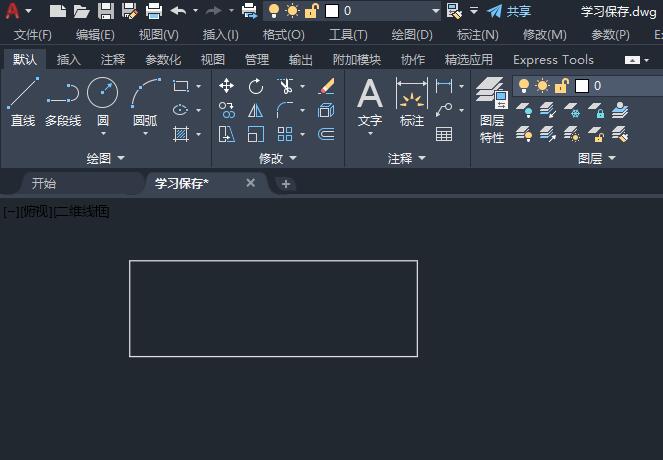Click the Text (文字) tool
This screenshot has height=460, width=663.
pos(370,102)
